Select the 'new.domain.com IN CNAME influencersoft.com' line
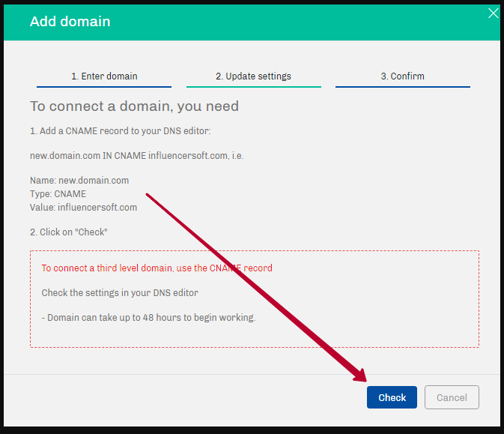The height and width of the screenshot is (434, 504). click(x=136, y=156)
